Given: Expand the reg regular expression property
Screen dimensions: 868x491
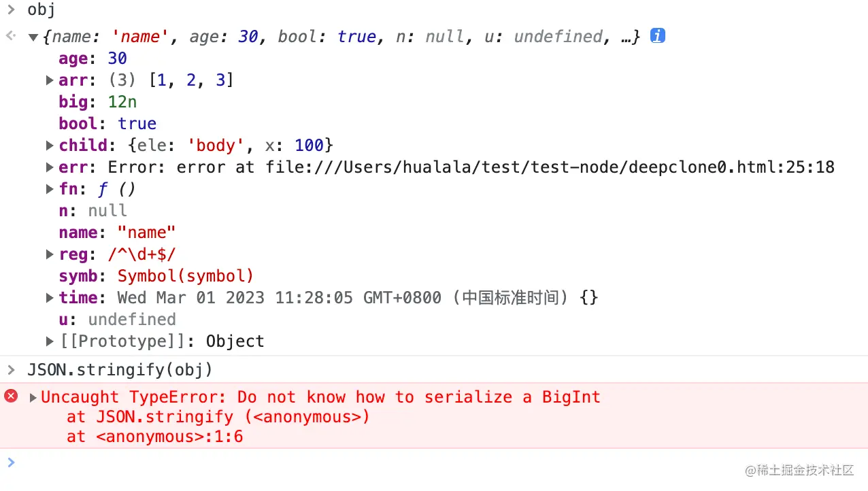Looking at the screenshot, I should tap(50, 254).
